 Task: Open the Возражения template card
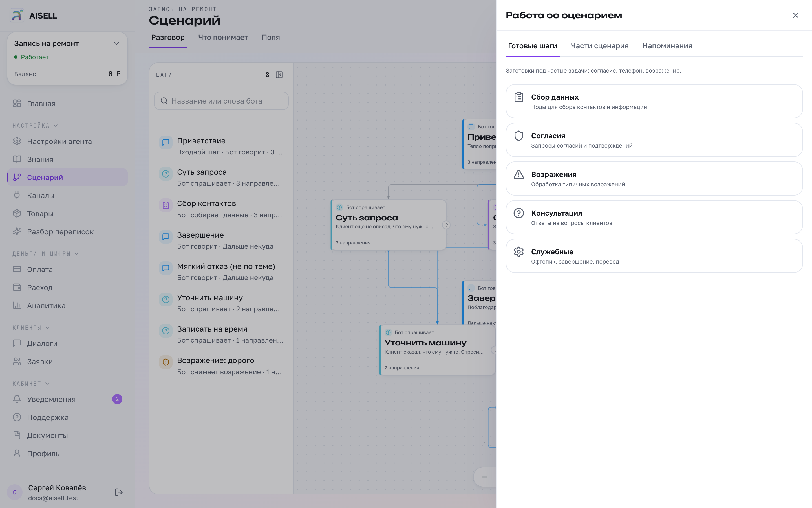(654, 178)
